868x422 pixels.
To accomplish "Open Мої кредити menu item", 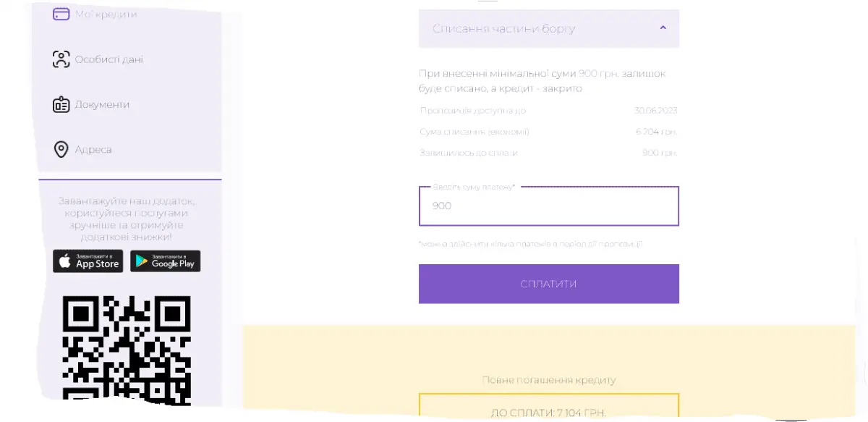I will pyautogui.click(x=106, y=14).
